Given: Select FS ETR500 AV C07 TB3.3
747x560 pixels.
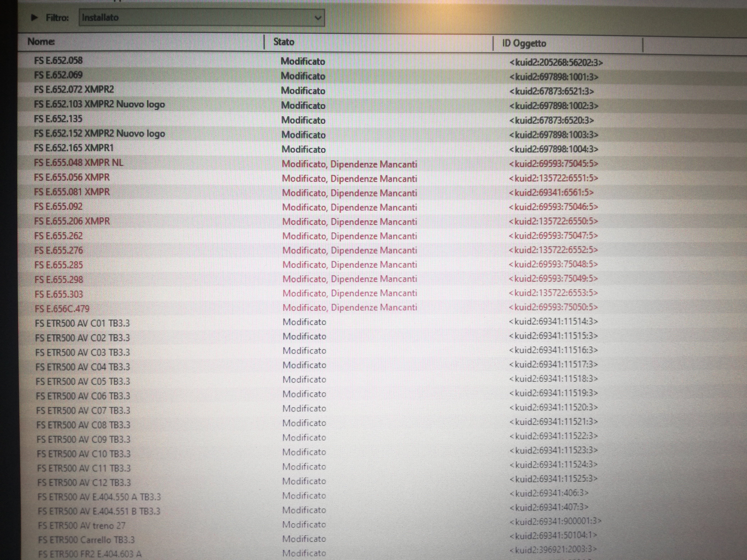Looking at the screenshot, I should [83, 410].
